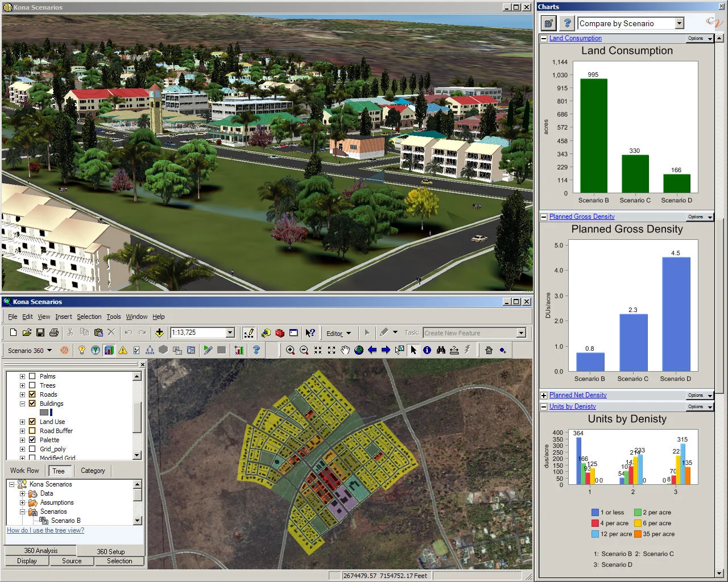
Task: Click the Find binoculars icon
Action: [x=441, y=350]
